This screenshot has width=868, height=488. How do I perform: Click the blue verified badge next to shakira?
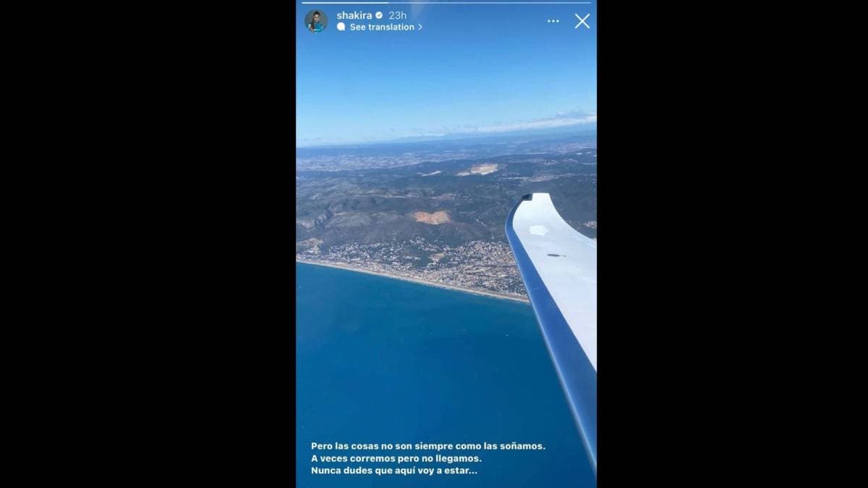pos(379,15)
